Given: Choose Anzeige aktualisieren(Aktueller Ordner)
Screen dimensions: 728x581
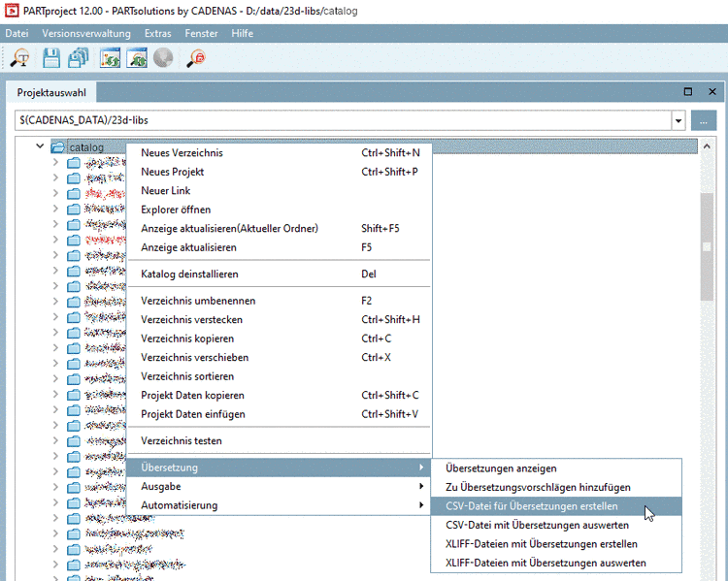Looking at the screenshot, I should [x=280, y=229].
